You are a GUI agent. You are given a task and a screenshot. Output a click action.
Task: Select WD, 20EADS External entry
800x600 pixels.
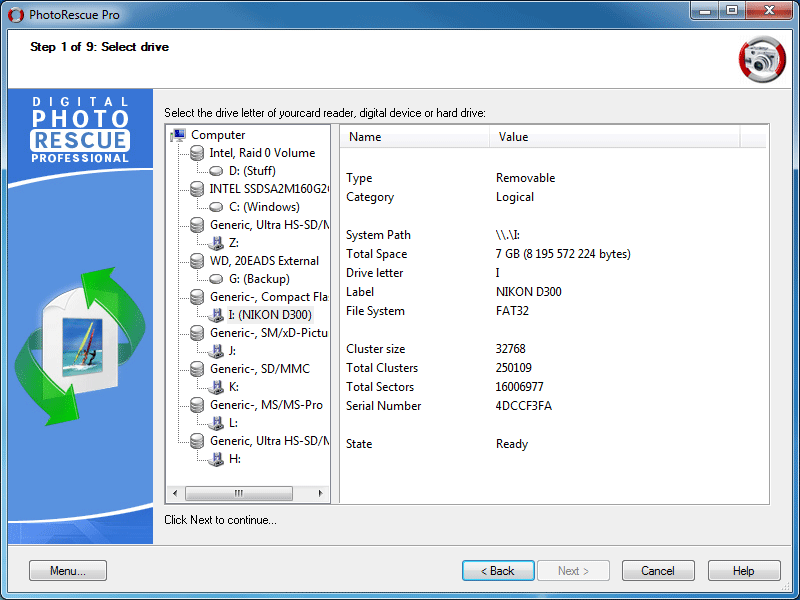(x=264, y=261)
